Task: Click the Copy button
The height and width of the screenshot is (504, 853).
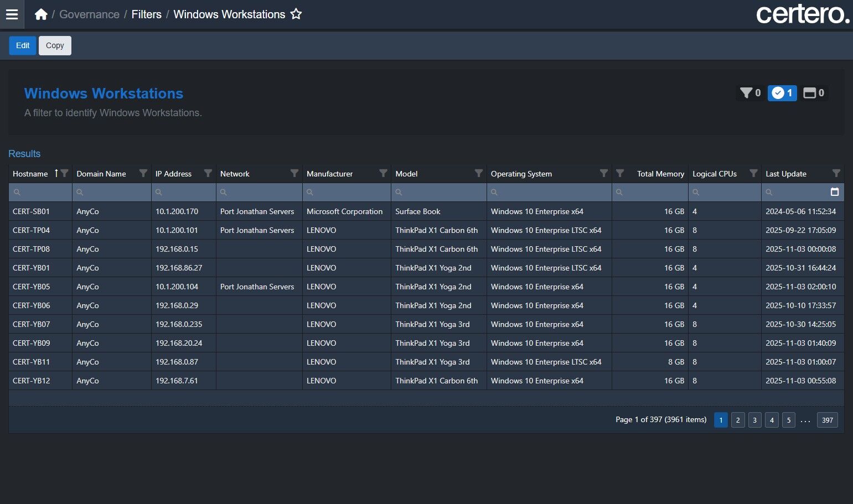Action: (55, 45)
